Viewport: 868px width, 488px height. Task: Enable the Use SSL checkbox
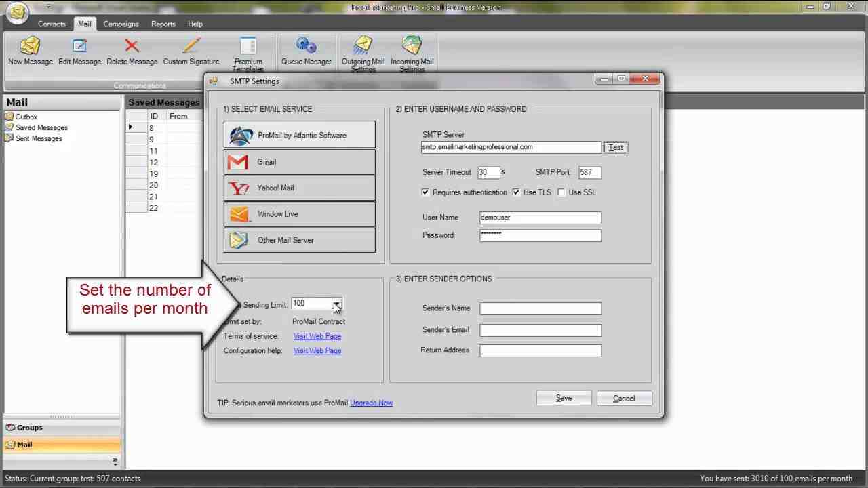[x=561, y=192]
